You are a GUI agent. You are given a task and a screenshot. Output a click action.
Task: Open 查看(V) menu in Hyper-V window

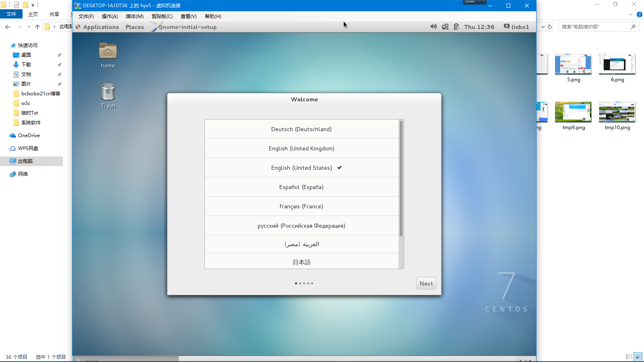[188, 16]
